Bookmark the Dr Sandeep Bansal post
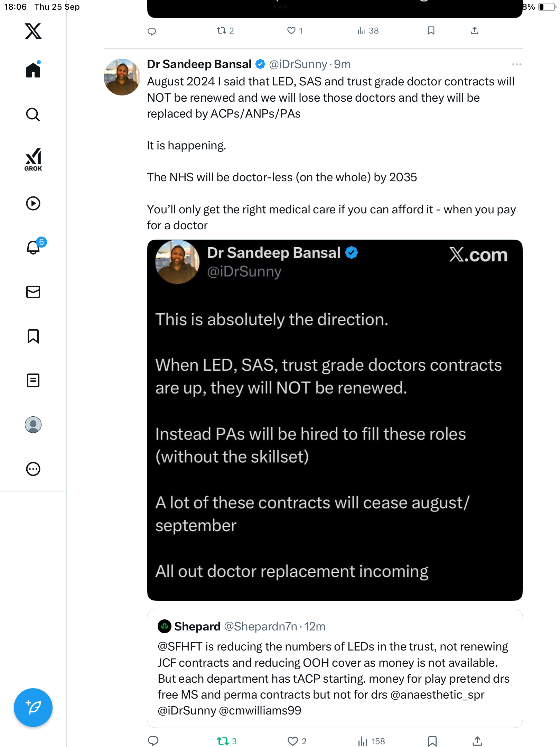Viewport: 560px width, 747px height. [432, 741]
